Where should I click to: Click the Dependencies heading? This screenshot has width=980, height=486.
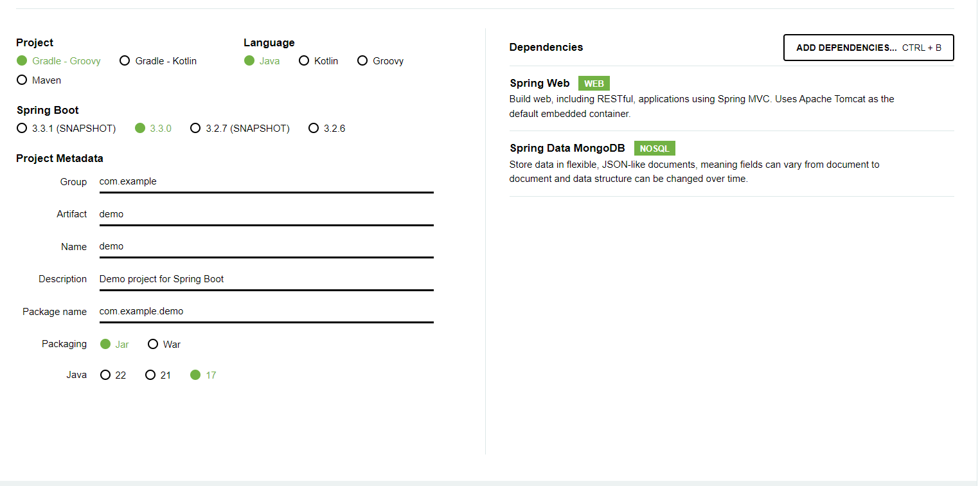(546, 48)
